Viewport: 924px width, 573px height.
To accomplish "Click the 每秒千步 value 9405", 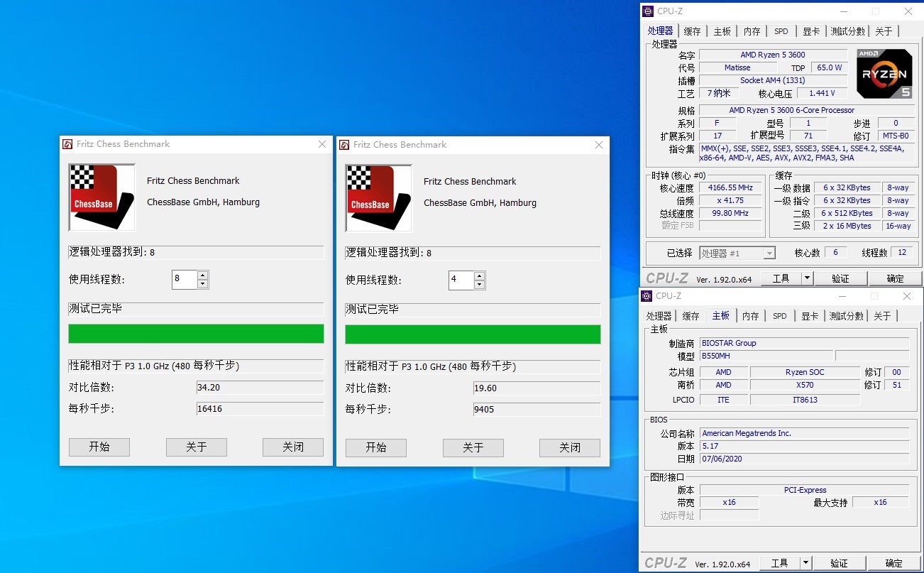I will [x=537, y=410].
